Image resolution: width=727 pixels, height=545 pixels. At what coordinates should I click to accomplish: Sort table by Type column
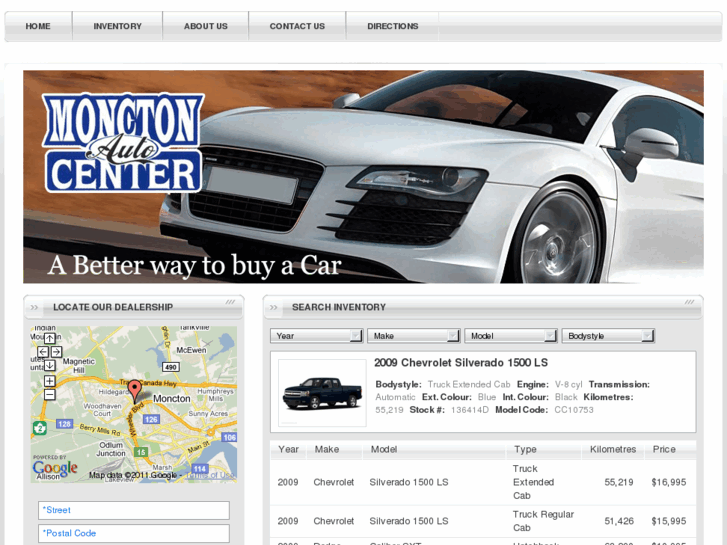click(x=525, y=449)
